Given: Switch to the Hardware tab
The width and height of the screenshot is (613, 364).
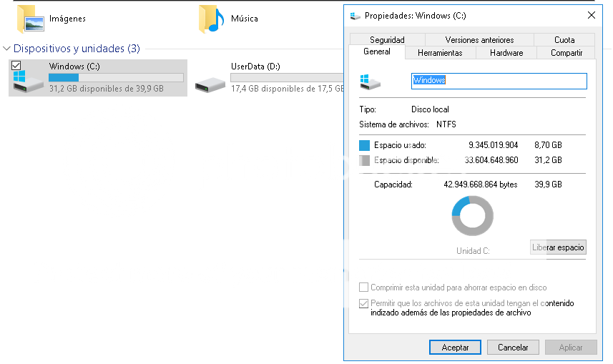Looking at the screenshot, I should coord(506,53).
